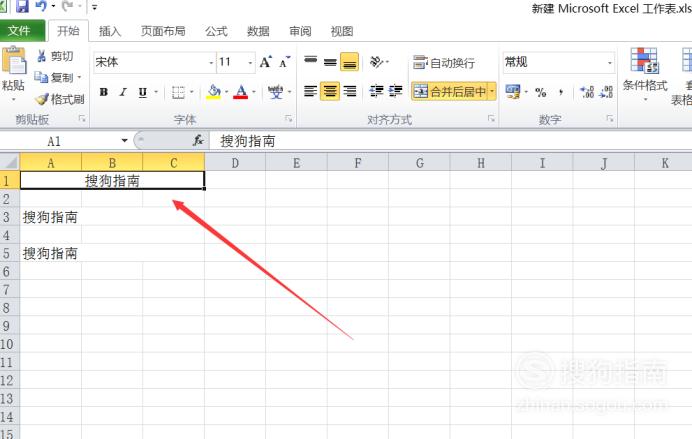Open the customize quick access toolbar arrow
This screenshot has height=439, width=692.
click(94, 7)
